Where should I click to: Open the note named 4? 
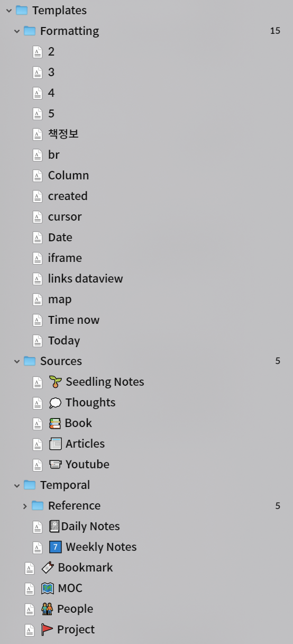click(51, 93)
